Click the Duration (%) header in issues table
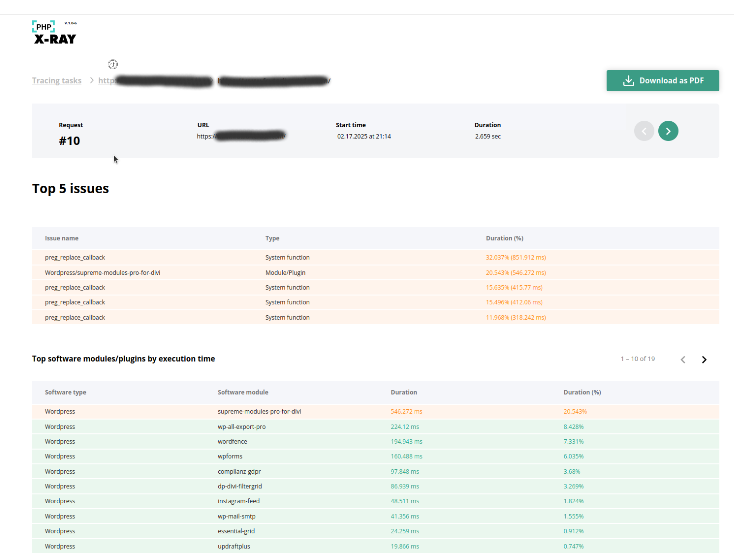The image size is (734, 560). point(505,238)
